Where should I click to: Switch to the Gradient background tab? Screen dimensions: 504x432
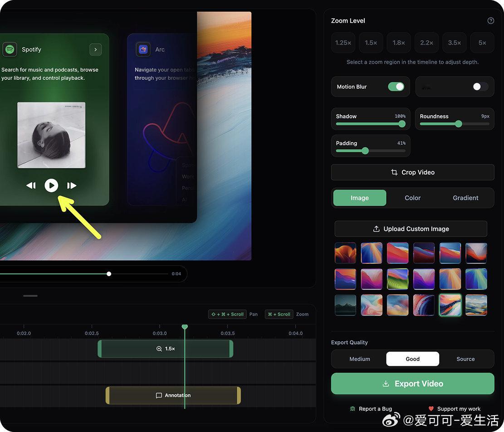click(x=465, y=198)
